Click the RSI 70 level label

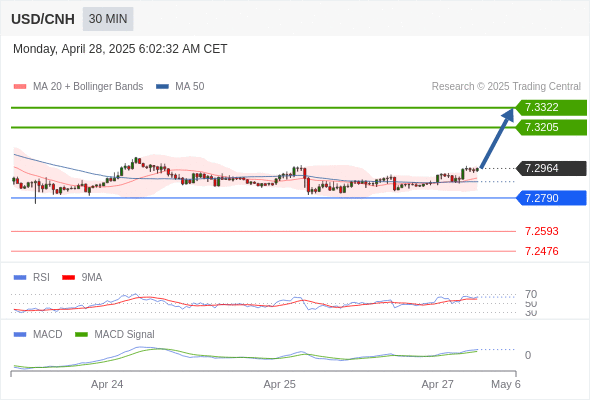tap(531, 294)
